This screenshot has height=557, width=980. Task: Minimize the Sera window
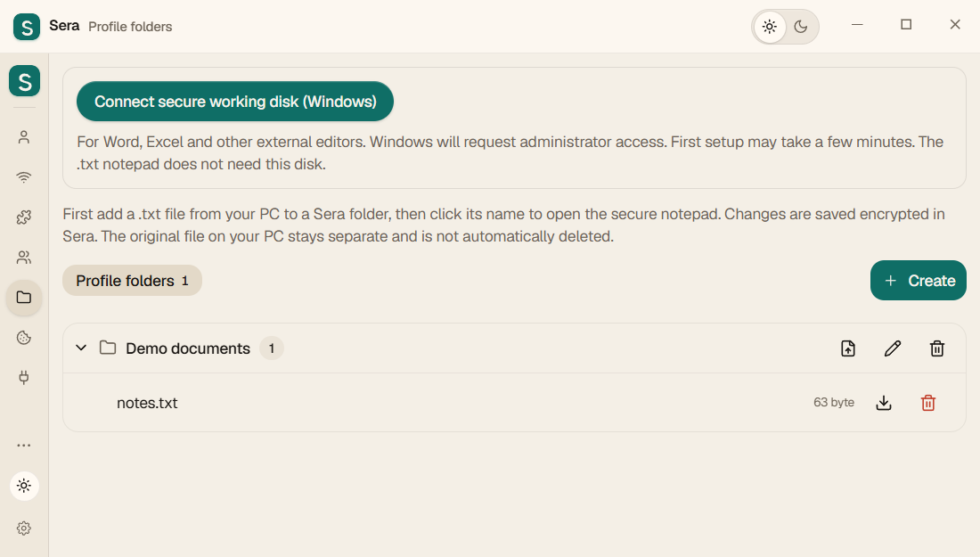[857, 24]
